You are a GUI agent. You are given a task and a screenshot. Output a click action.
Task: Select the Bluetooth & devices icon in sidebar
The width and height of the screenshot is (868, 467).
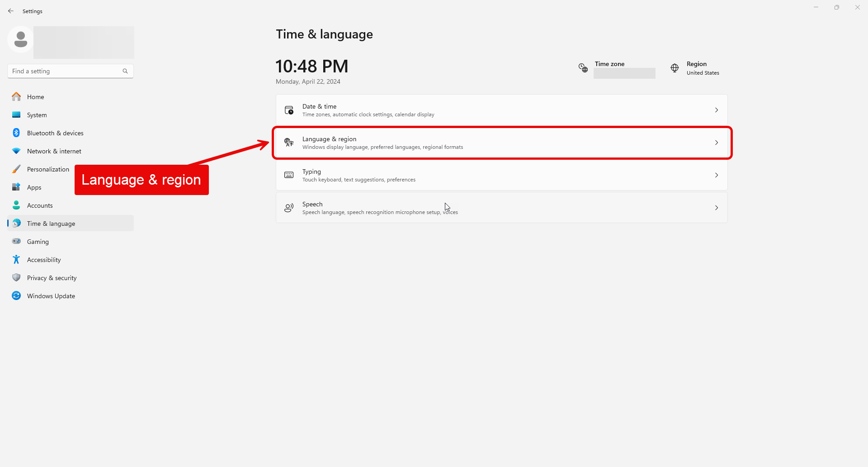click(x=16, y=133)
